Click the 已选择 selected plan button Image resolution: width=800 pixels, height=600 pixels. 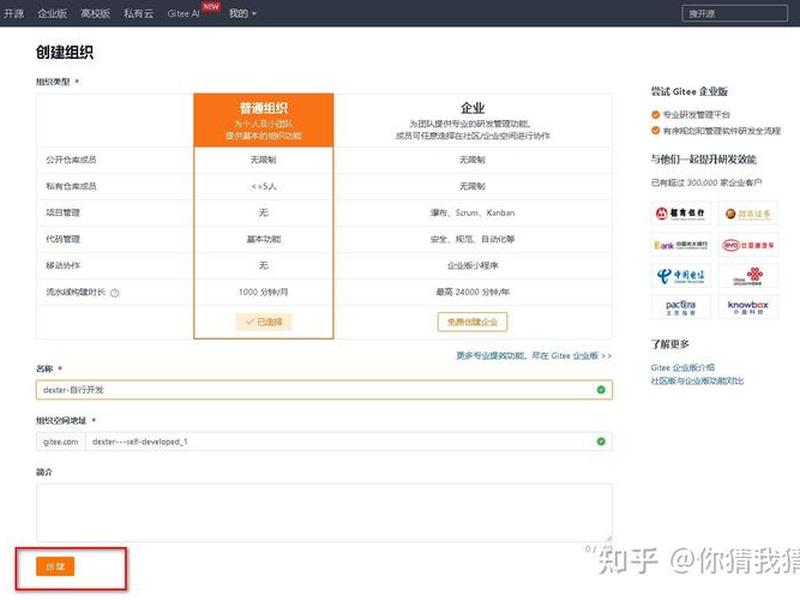263,322
